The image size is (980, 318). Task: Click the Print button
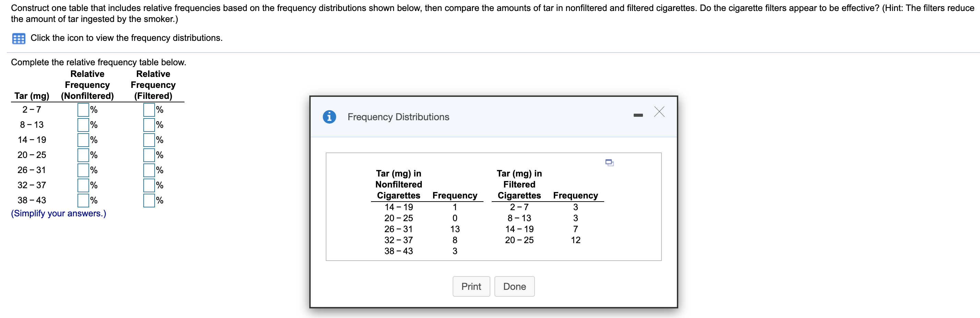(x=471, y=286)
